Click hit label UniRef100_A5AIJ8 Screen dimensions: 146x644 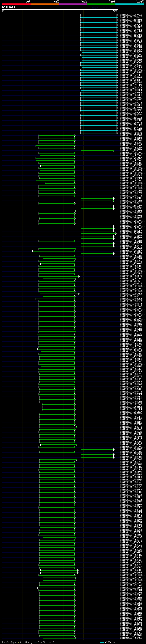[x=131, y=186]
